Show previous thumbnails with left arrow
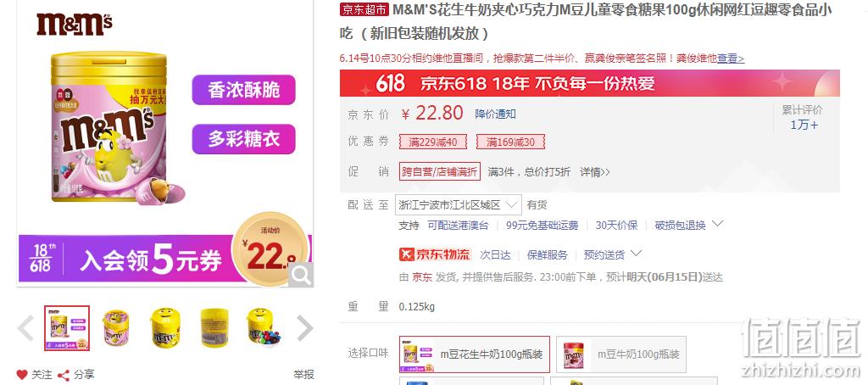Image resolution: width=868 pixels, height=385 pixels. coord(25,327)
